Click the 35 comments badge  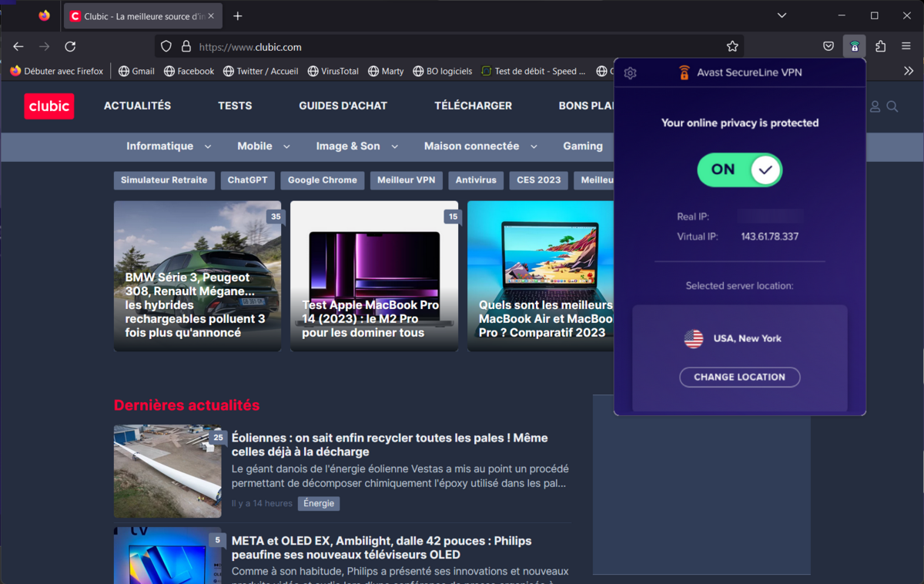pos(276,216)
